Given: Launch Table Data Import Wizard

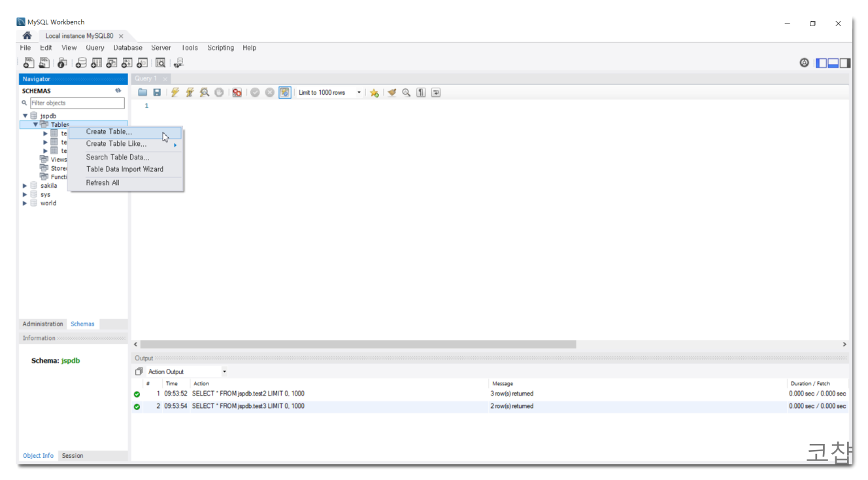Looking at the screenshot, I should [x=125, y=169].
